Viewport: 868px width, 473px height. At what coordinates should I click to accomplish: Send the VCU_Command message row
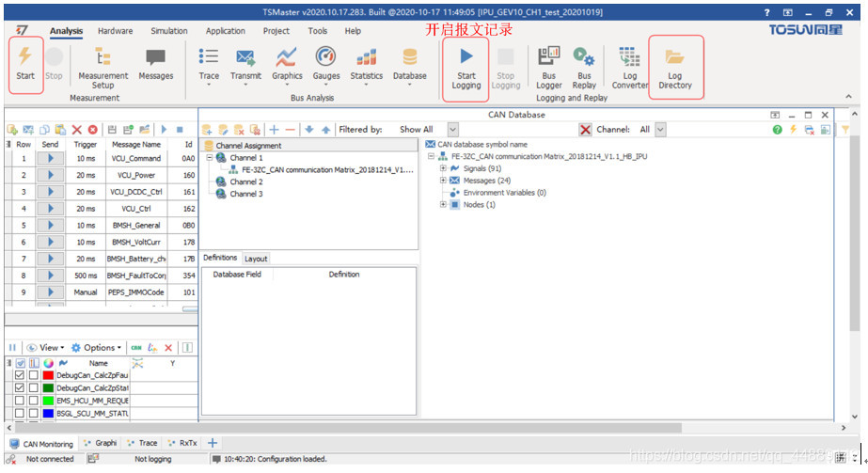pos(51,158)
